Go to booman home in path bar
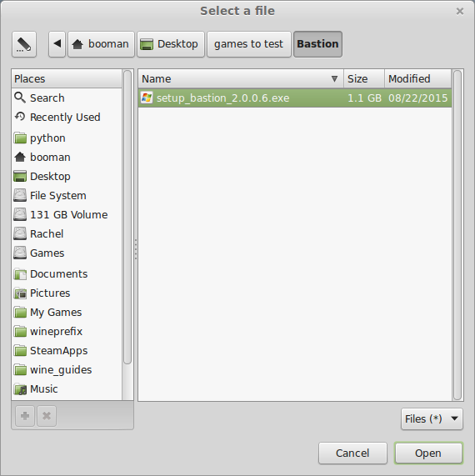The width and height of the screenshot is (475, 476). pos(101,44)
